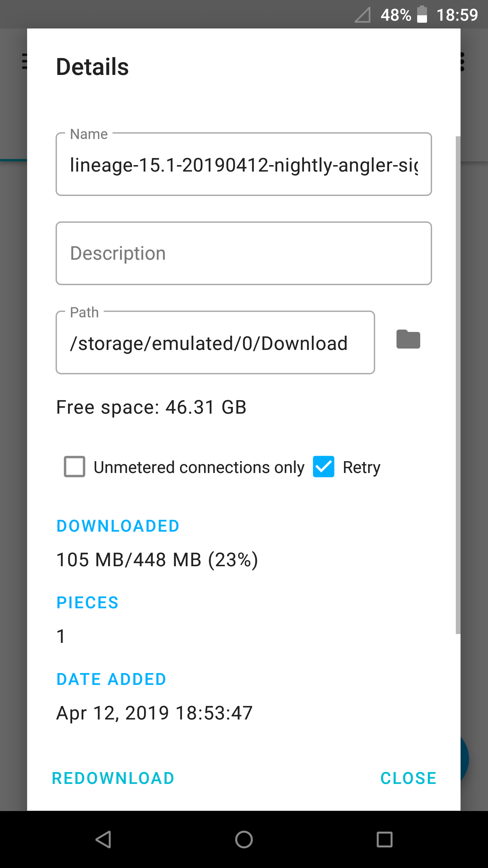Edit the Path field
Image resolution: width=488 pixels, height=868 pixels.
click(215, 343)
